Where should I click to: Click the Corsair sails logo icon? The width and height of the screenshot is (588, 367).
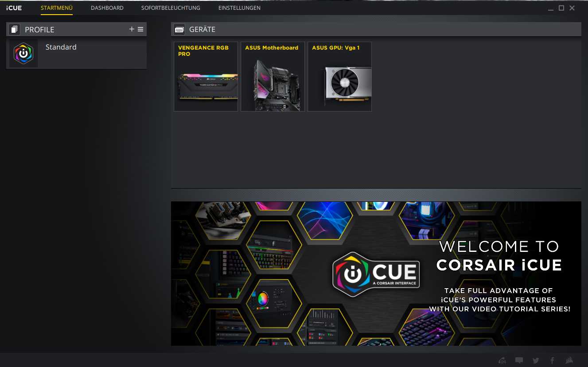coord(569,360)
